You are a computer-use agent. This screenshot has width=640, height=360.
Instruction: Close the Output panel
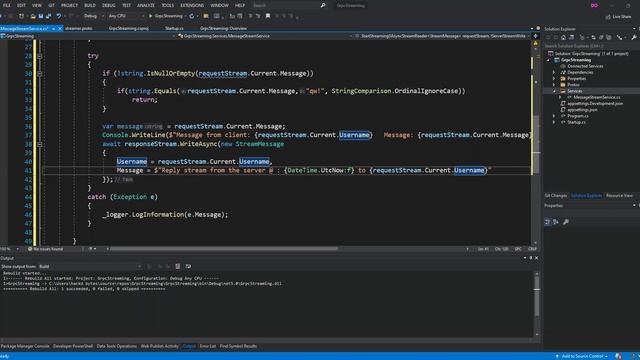pyautogui.click(x=536, y=258)
